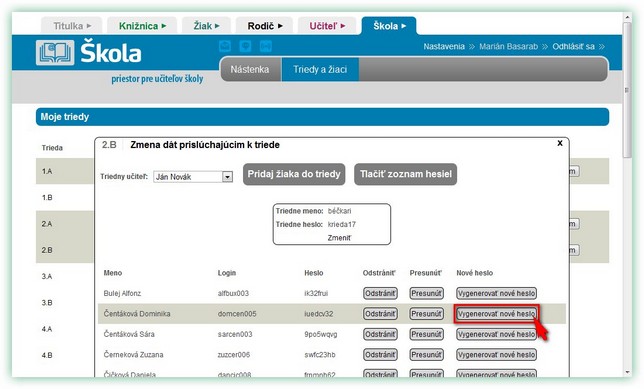Click login alfbux003
This screenshot has width=644, height=389.
pyautogui.click(x=233, y=293)
